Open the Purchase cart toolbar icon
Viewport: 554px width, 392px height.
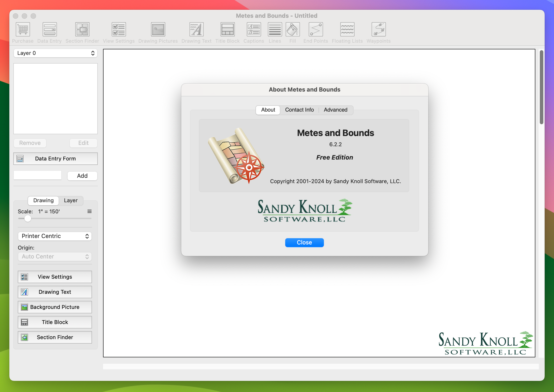pyautogui.click(x=23, y=30)
